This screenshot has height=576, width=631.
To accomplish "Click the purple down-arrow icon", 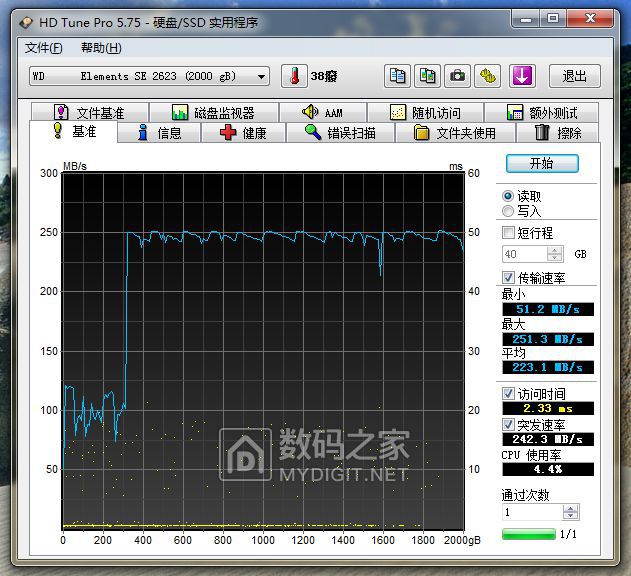I will [522, 76].
